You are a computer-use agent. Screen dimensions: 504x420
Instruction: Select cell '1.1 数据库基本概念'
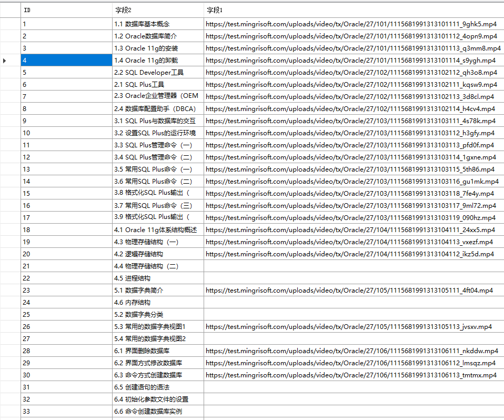click(158, 24)
